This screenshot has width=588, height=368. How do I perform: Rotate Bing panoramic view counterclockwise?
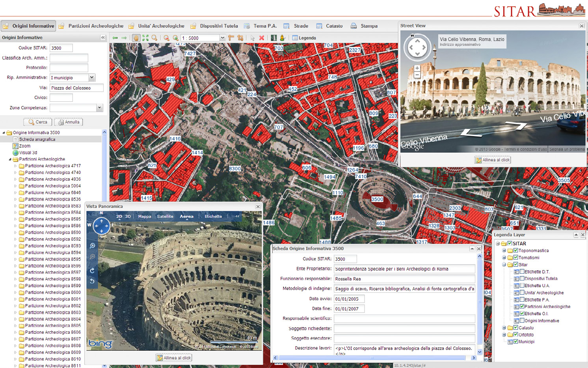(x=93, y=281)
